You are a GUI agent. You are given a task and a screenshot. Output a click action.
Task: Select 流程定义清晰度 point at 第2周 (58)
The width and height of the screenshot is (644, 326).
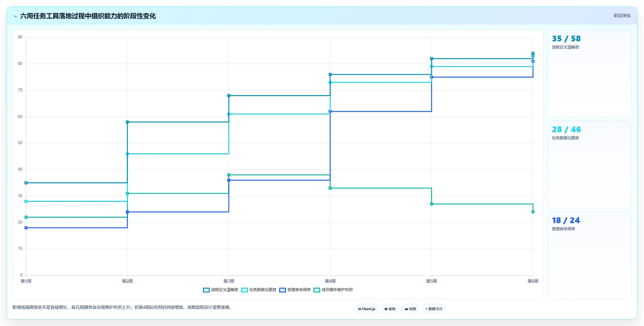[127, 122]
